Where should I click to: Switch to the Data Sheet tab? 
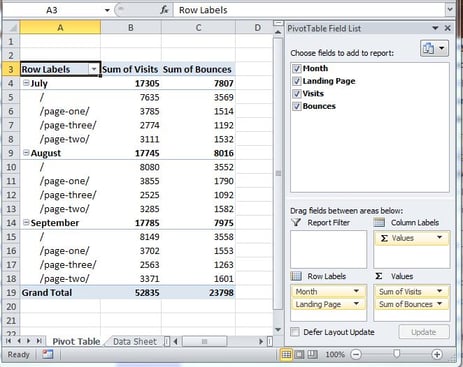(x=135, y=341)
